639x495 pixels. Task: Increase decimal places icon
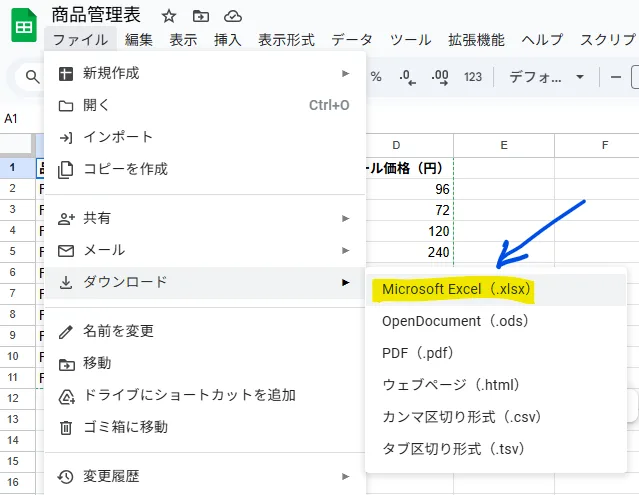tap(440, 77)
